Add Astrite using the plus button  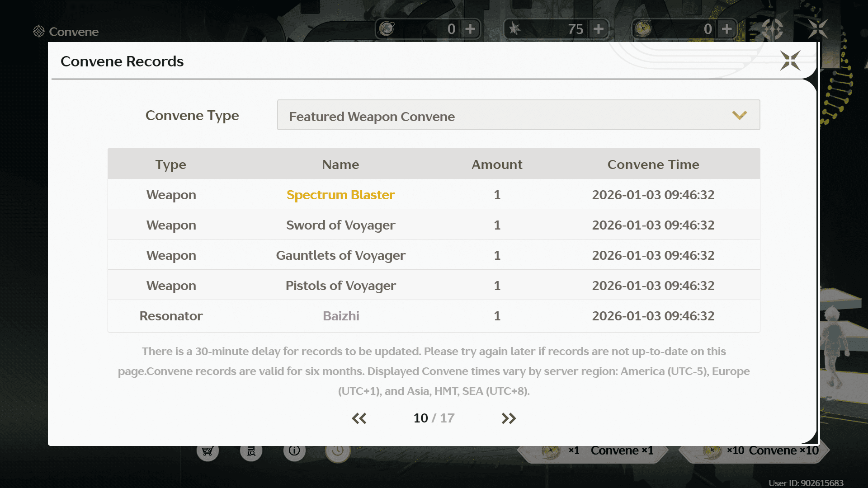click(599, 29)
